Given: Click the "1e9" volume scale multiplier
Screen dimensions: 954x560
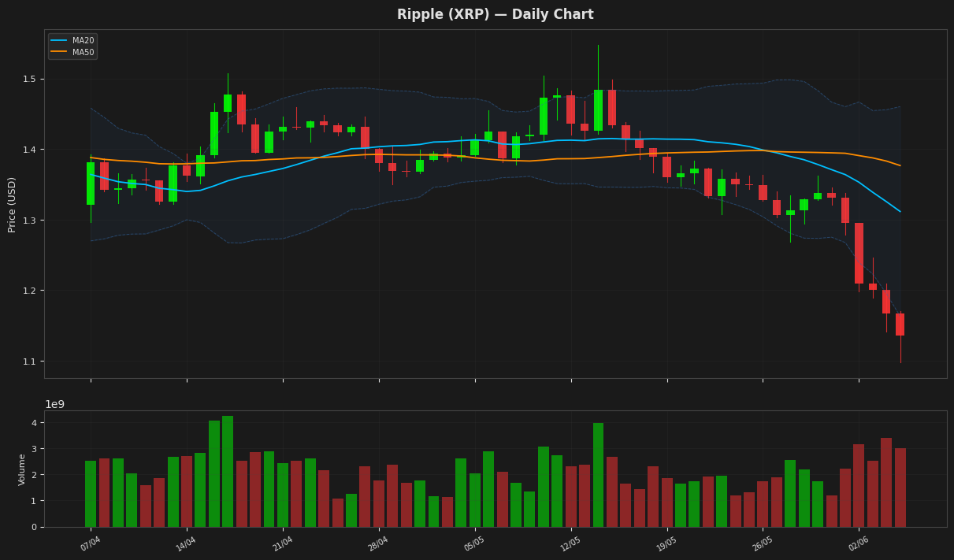Looking at the screenshot, I should [x=54, y=404].
